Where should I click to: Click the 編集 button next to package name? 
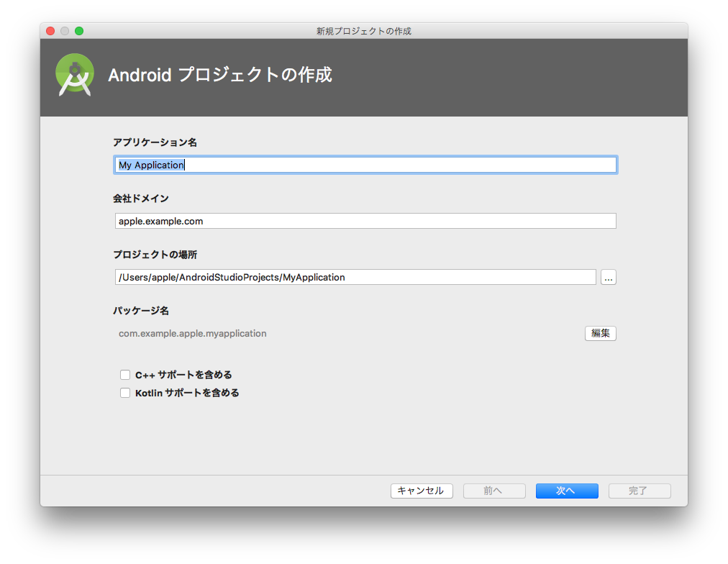[600, 333]
